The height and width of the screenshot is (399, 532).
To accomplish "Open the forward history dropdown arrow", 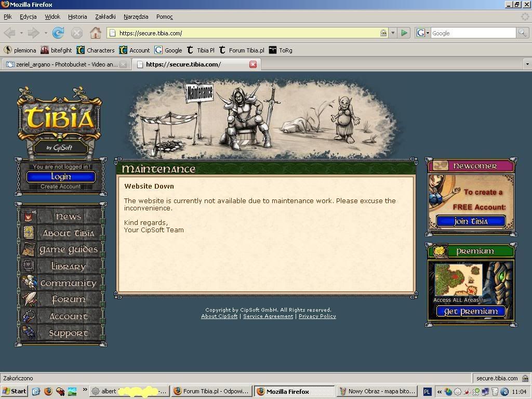I will pos(46,33).
